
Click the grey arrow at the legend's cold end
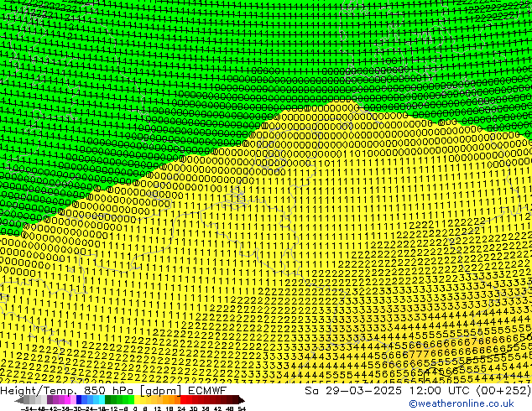coord(19,400)
